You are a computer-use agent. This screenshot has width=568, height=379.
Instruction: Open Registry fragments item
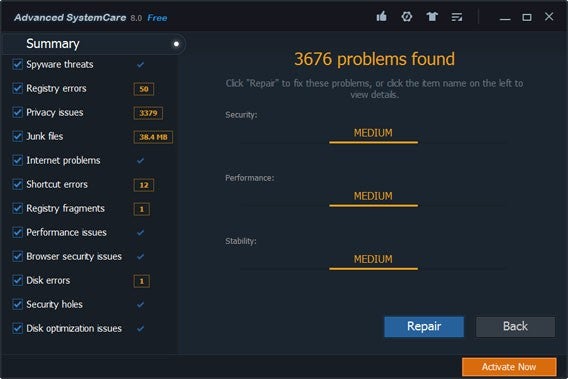[x=65, y=209]
